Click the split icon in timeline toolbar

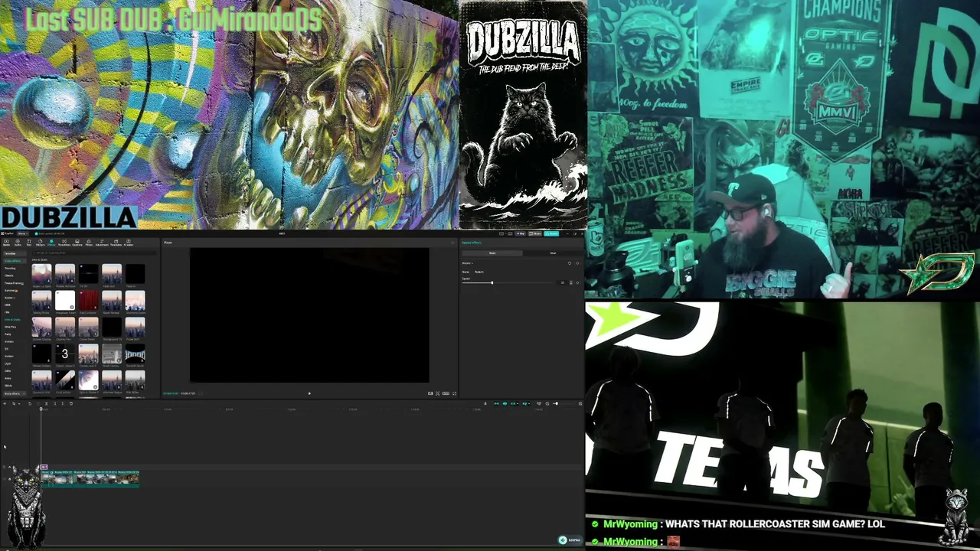tap(46, 403)
